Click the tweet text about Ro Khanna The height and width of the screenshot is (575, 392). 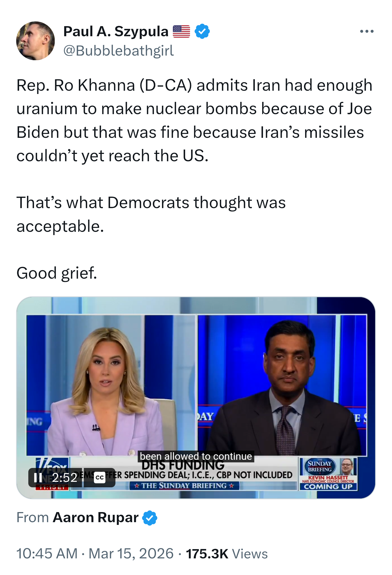(x=194, y=120)
